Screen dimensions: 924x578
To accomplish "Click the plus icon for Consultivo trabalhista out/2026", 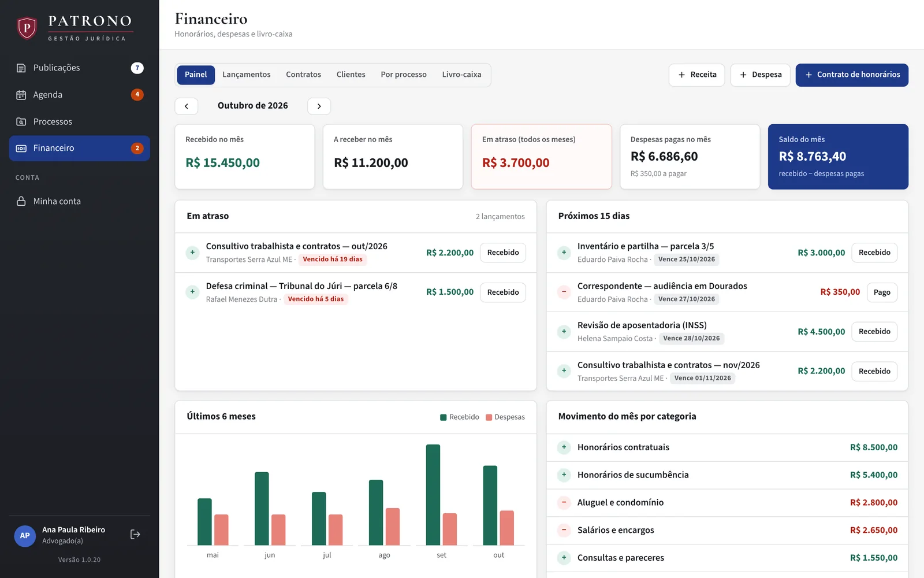I will 192,253.
